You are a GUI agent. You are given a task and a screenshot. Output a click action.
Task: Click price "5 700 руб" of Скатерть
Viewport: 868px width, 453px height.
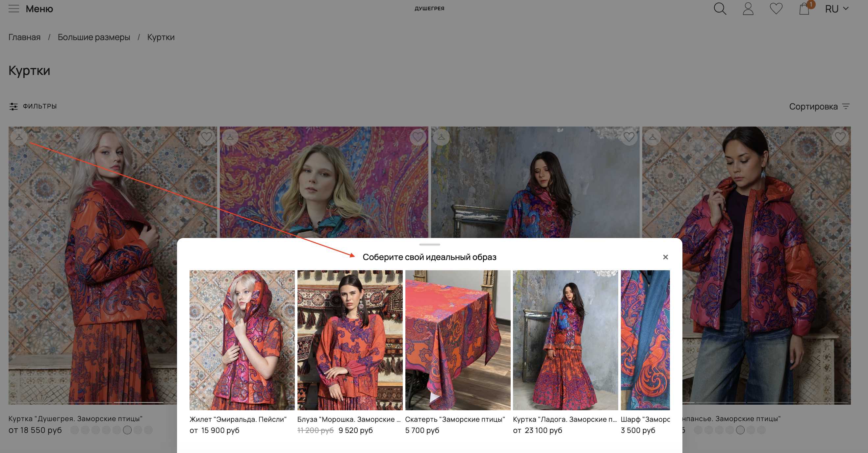click(422, 430)
